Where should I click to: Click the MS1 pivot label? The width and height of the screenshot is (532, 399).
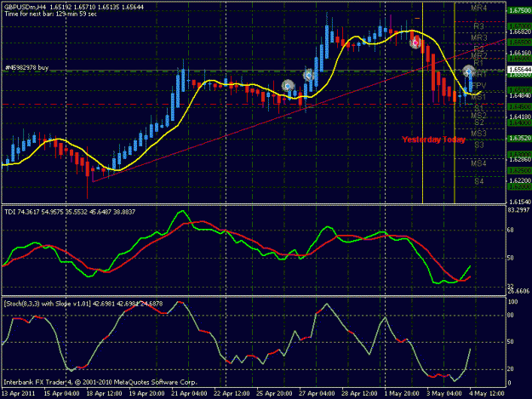pyautogui.click(x=478, y=97)
